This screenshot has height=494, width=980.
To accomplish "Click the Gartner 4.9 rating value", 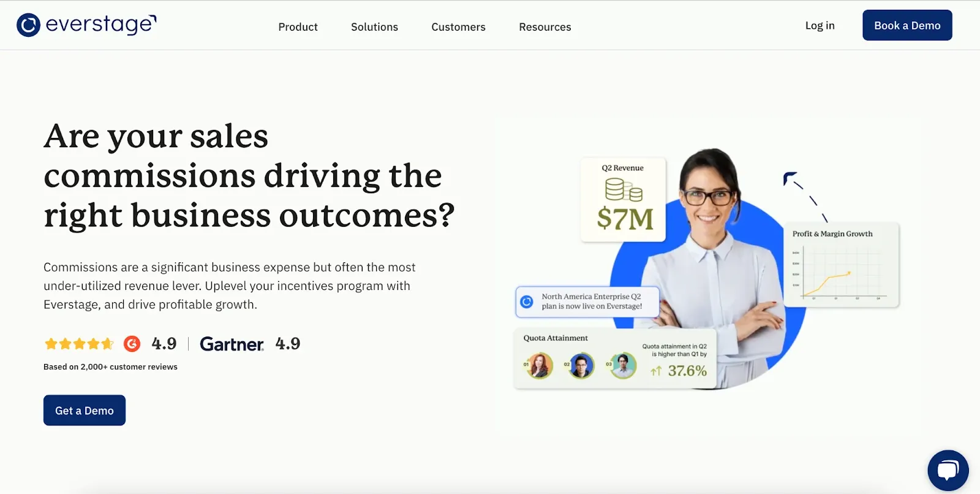I will tap(288, 344).
